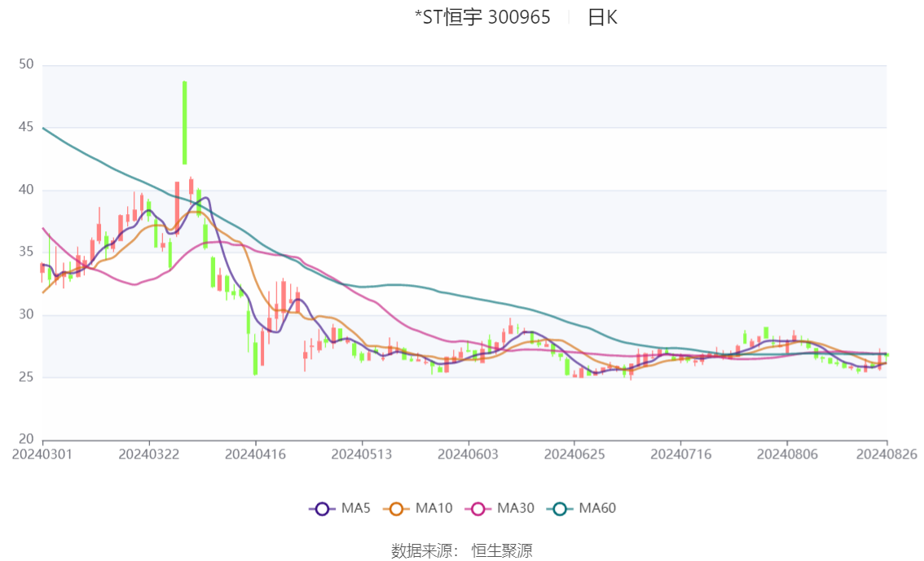This screenshot has width=924, height=561.
Task: Toggle the MA5 series via its text label
Action: pyautogui.click(x=356, y=509)
